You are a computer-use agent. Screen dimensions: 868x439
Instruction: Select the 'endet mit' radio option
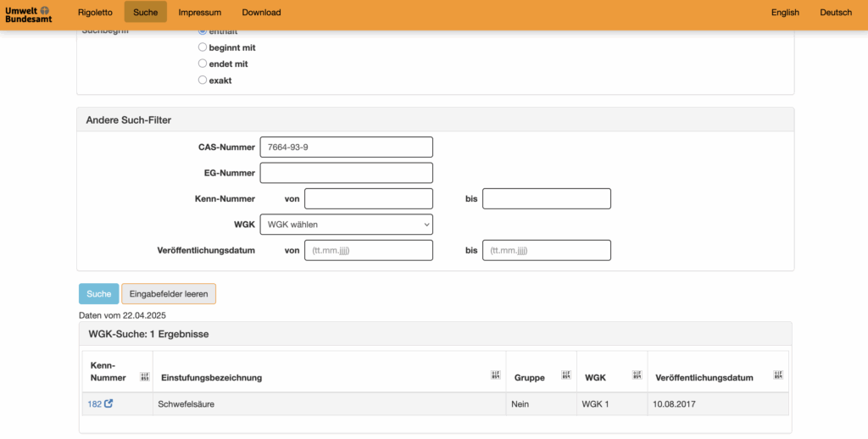(x=203, y=64)
